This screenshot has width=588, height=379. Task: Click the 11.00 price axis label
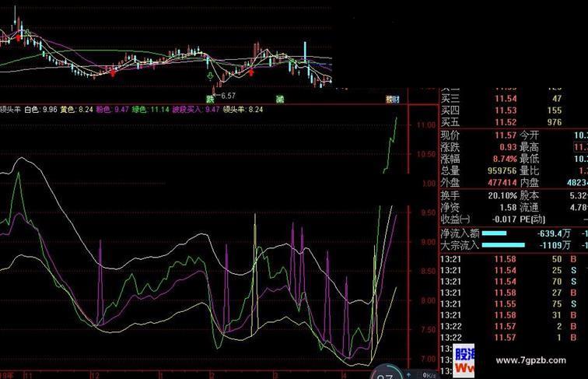[x=426, y=125]
